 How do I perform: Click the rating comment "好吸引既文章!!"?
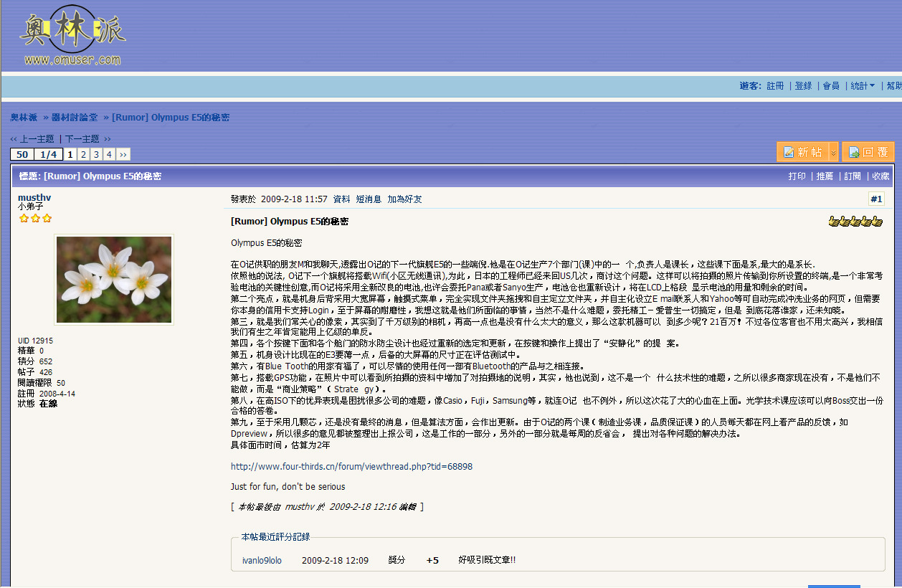point(487,560)
